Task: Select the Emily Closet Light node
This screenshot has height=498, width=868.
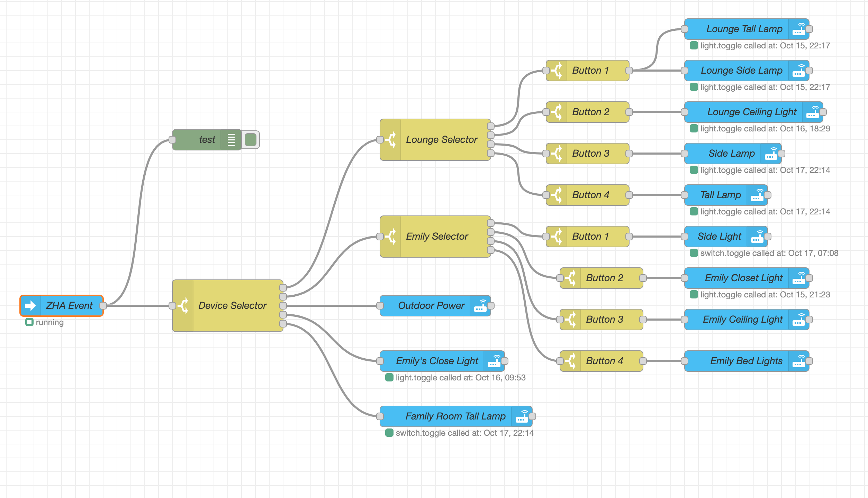Action: tap(743, 278)
